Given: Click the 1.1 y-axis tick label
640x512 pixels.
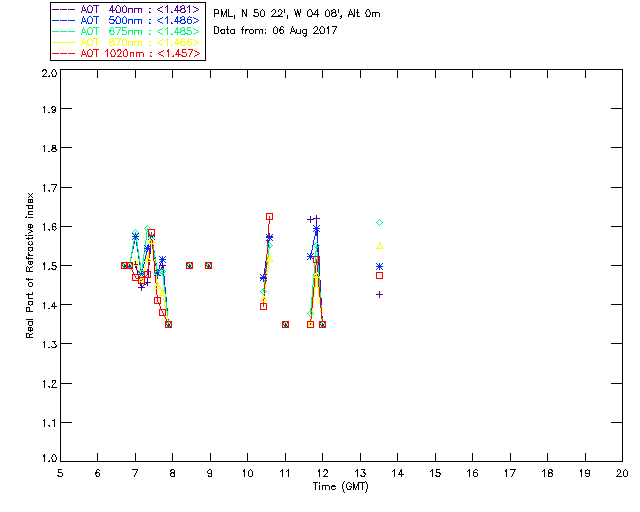Looking at the screenshot, I should point(49,423).
